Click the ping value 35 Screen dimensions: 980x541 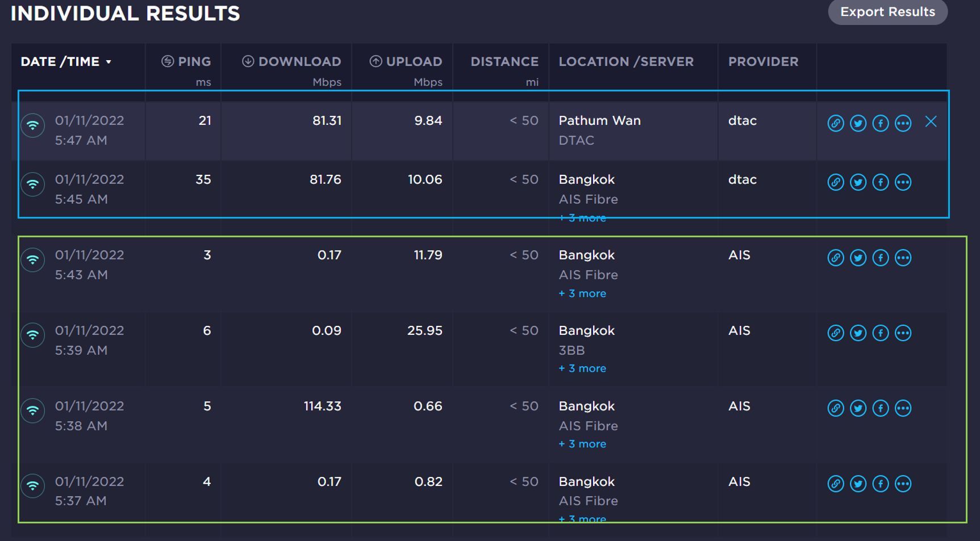pos(203,179)
